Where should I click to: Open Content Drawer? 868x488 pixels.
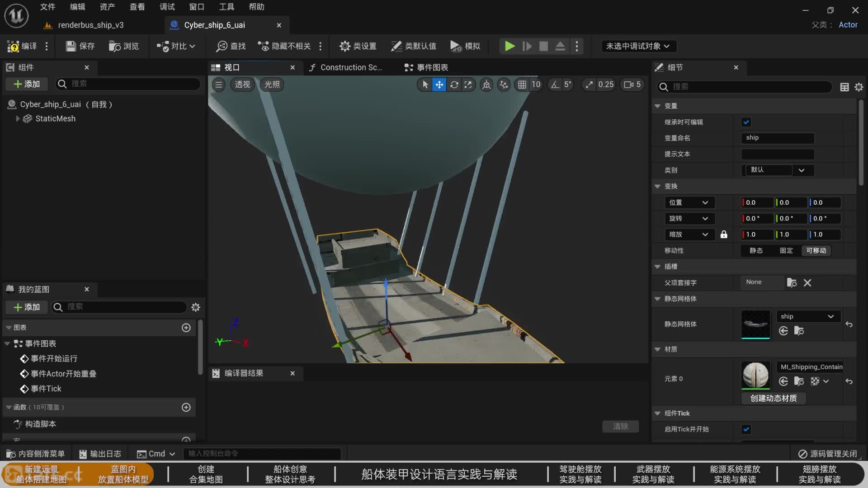coord(35,454)
